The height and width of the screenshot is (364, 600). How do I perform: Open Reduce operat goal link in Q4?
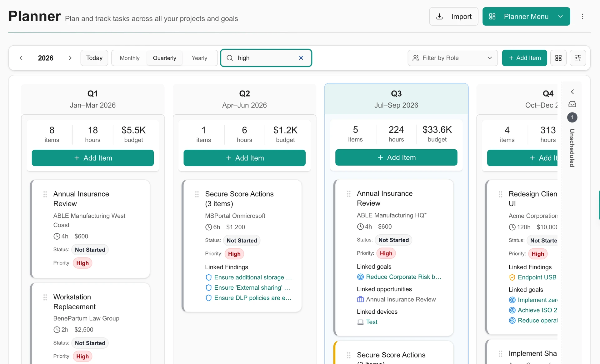point(537,321)
